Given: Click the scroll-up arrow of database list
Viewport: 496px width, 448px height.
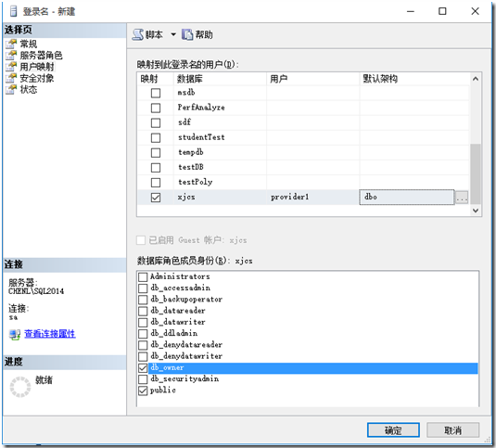Looking at the screenshot, I should coord(475,79).
